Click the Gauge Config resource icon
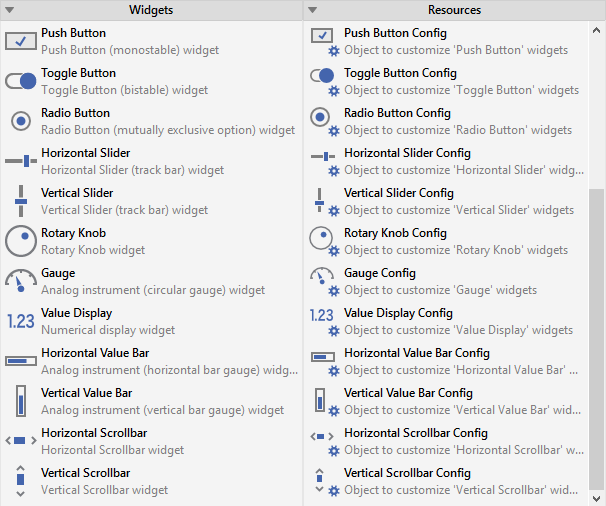This screenshot has height=506, width=606. coord(322,279)
